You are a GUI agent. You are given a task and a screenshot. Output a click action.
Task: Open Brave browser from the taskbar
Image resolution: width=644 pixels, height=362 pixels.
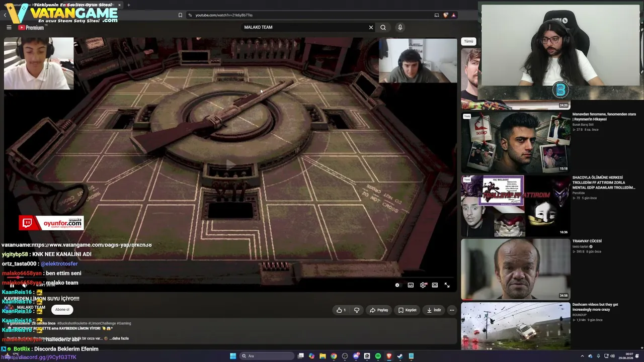[389, 356]
